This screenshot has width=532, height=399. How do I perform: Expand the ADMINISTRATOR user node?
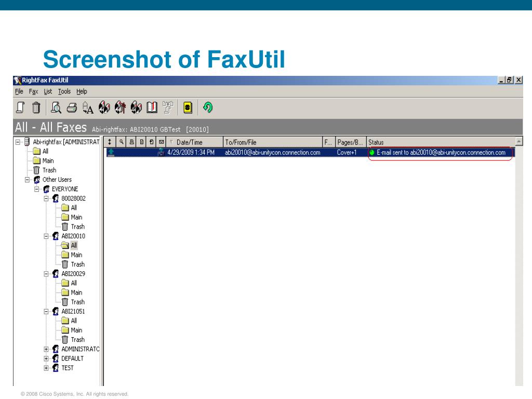click(x=46, y=349)
